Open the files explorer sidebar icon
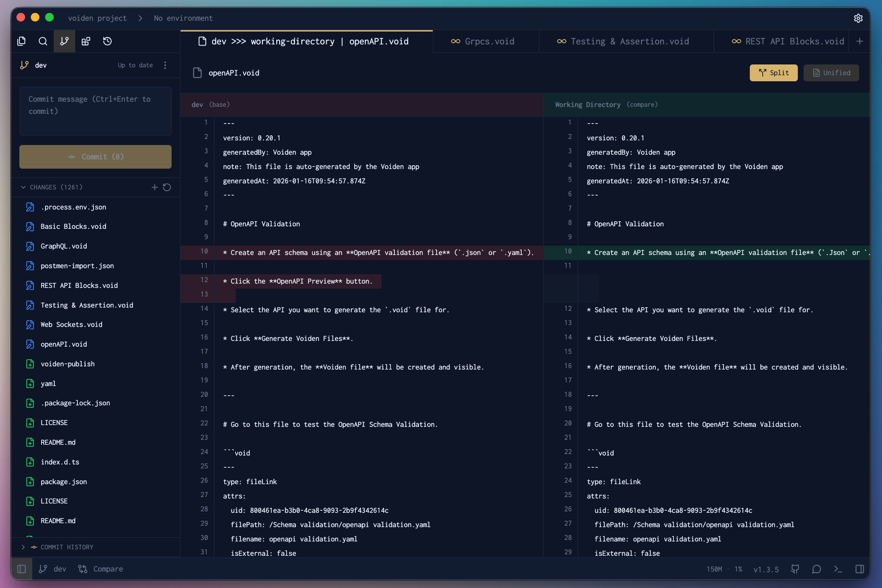Image resolution: width=882 pixels, height=588 pixels. point(21,41)
